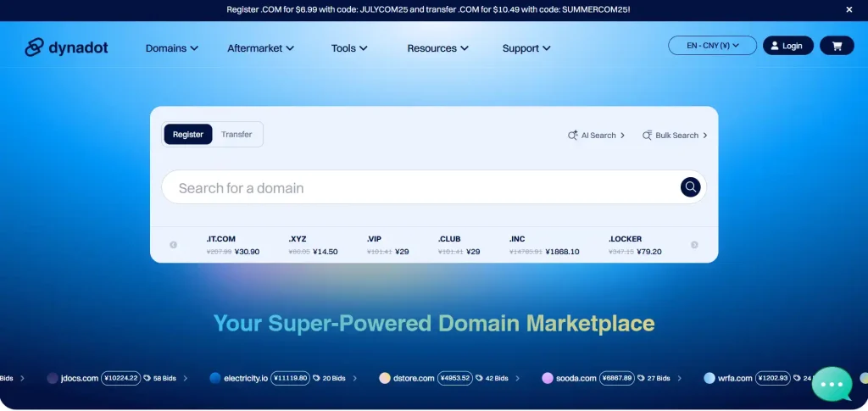
Task: Close the promo code banner
Action: [x=849, y=9]
